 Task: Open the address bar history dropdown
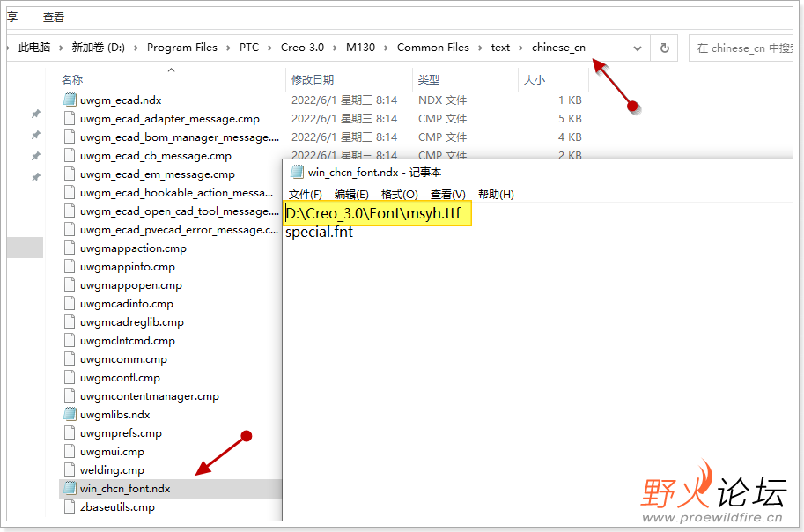click(638, 48)
